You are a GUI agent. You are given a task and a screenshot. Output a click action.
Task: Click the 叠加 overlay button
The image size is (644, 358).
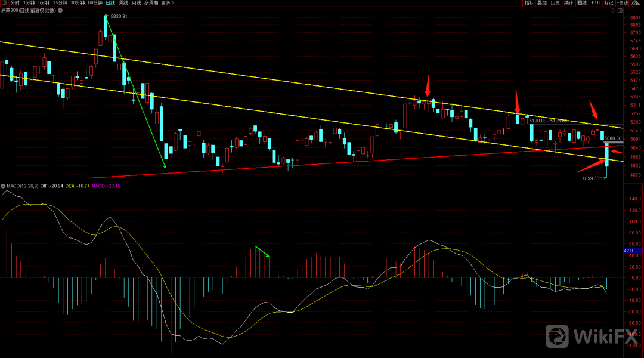pos(542,3)
